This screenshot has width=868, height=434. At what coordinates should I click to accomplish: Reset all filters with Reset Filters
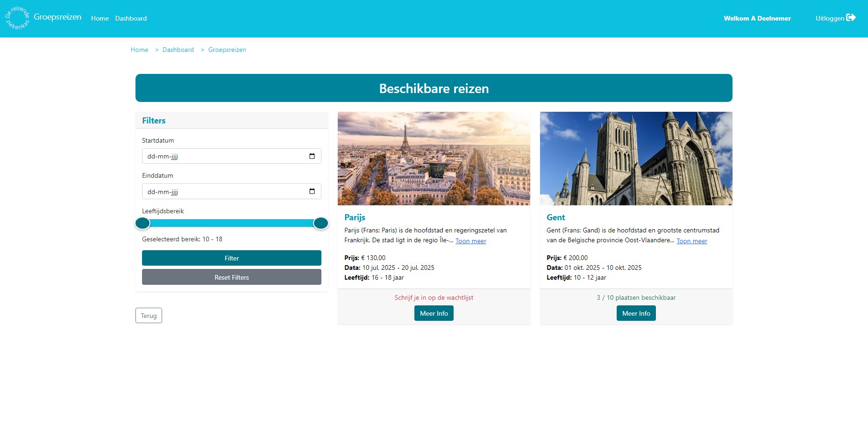pos(231,277)
